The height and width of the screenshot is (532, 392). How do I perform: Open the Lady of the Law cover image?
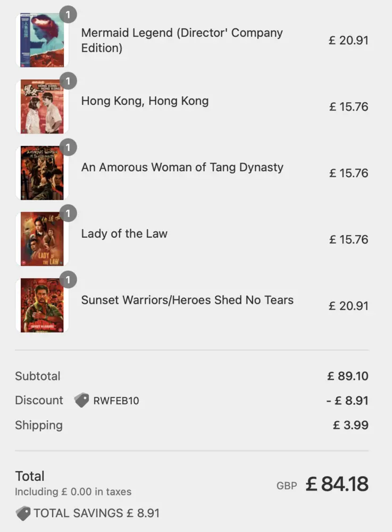[x=41, y=239]
